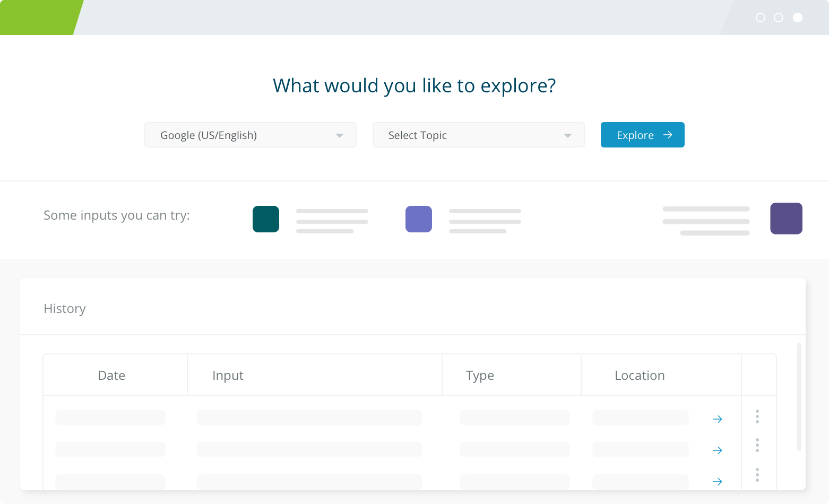This screenshot has width=829, height=504.
Task: Sort history by the Date column header
Action: pyautogui.click(x=111, y=376)
